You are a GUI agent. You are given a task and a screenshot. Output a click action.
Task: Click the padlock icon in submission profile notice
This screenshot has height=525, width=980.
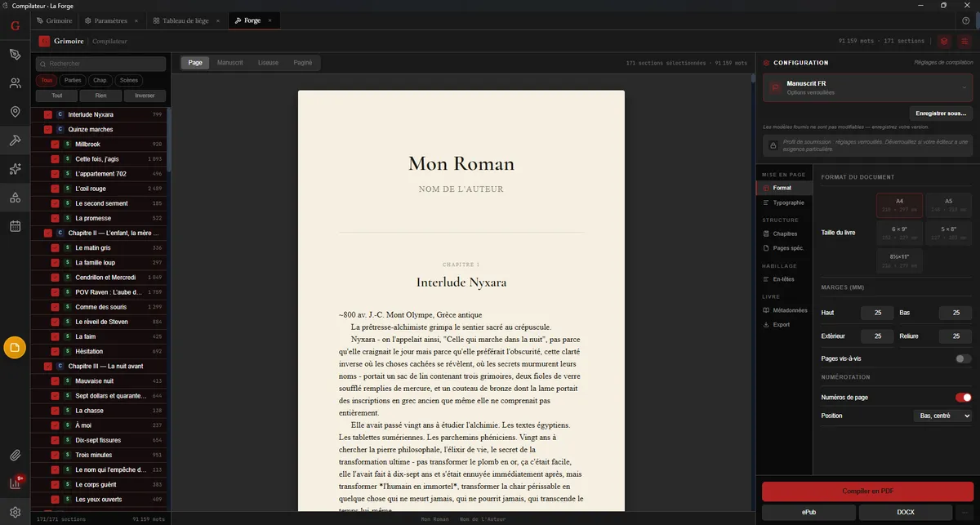[773, 146]
